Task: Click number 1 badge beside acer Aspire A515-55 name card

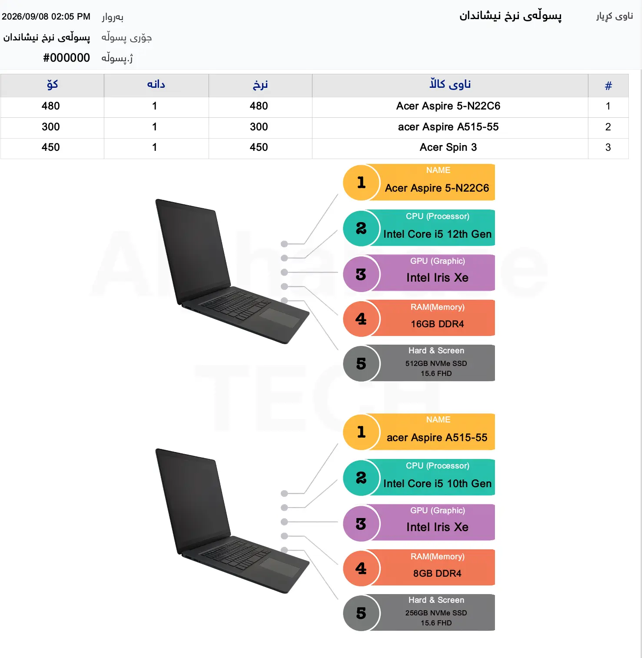Action: tap(361, 432)
